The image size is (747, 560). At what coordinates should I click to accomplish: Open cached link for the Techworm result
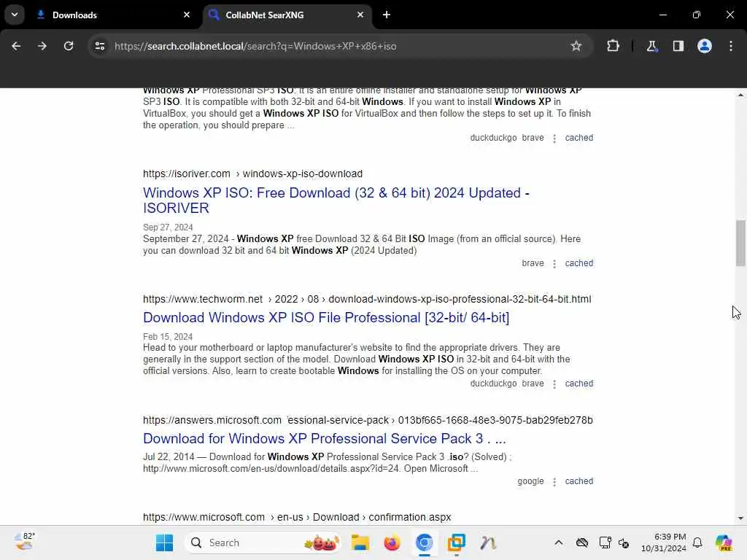pyautogui.click(x=578, y=384)
